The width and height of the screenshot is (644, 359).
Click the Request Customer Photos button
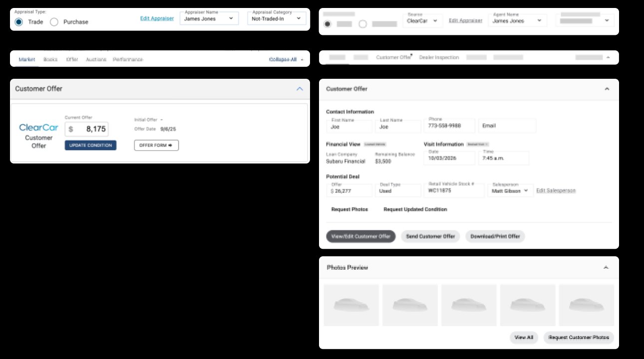[x=579, y=338]
